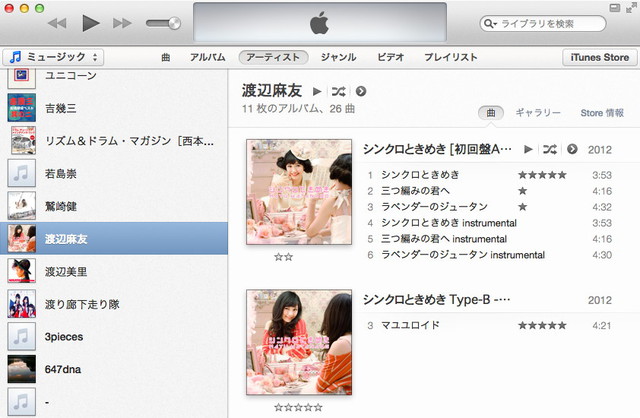Screen dimensions: 640x418
Task: Select artist 3pieces in the sidebar
Action: (x=114, y=337)
